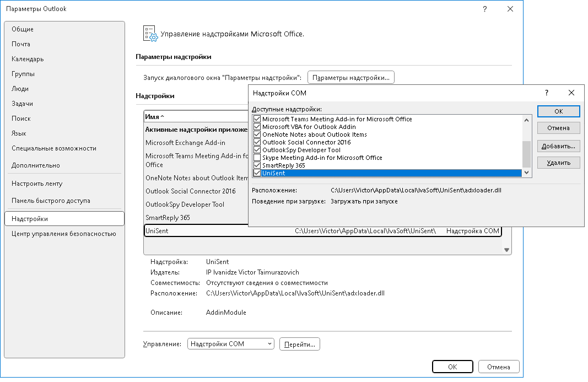588x382 pixels.
Task: Select SmartReply 365 row in Outlook table
Action: [197, 218]
